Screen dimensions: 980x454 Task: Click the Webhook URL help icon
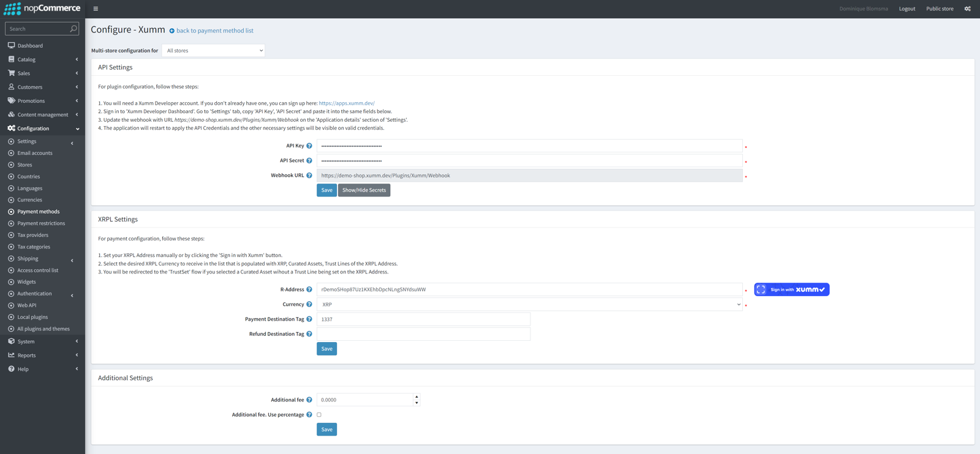(x=309, y=176)
